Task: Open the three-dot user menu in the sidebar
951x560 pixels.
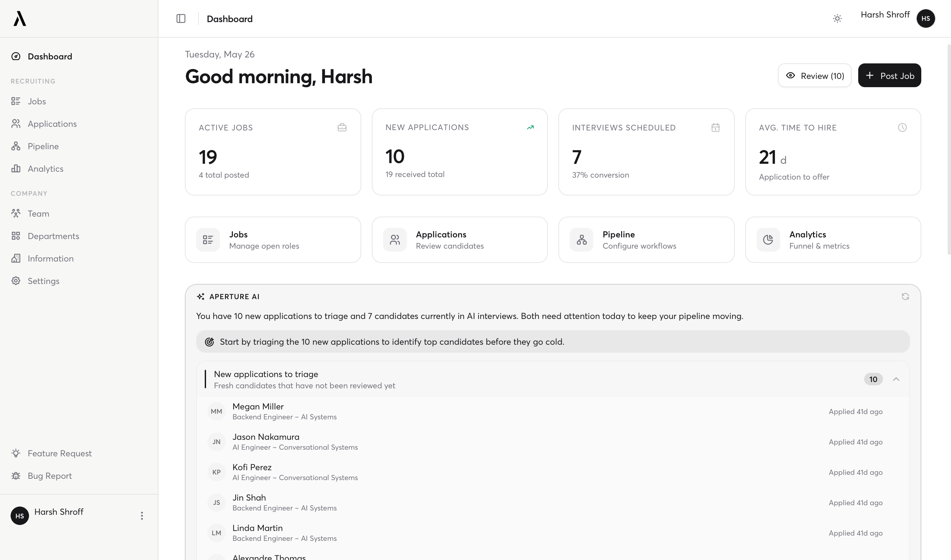Action: click(142, 516)
